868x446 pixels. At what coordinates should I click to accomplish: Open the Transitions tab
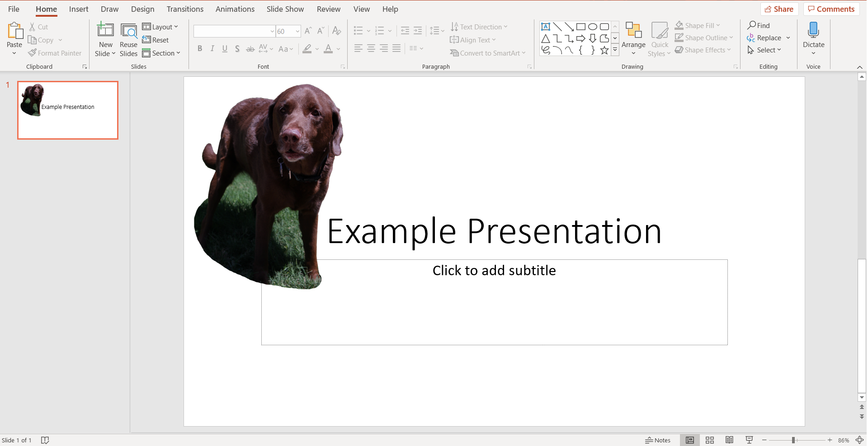point(185,9)
